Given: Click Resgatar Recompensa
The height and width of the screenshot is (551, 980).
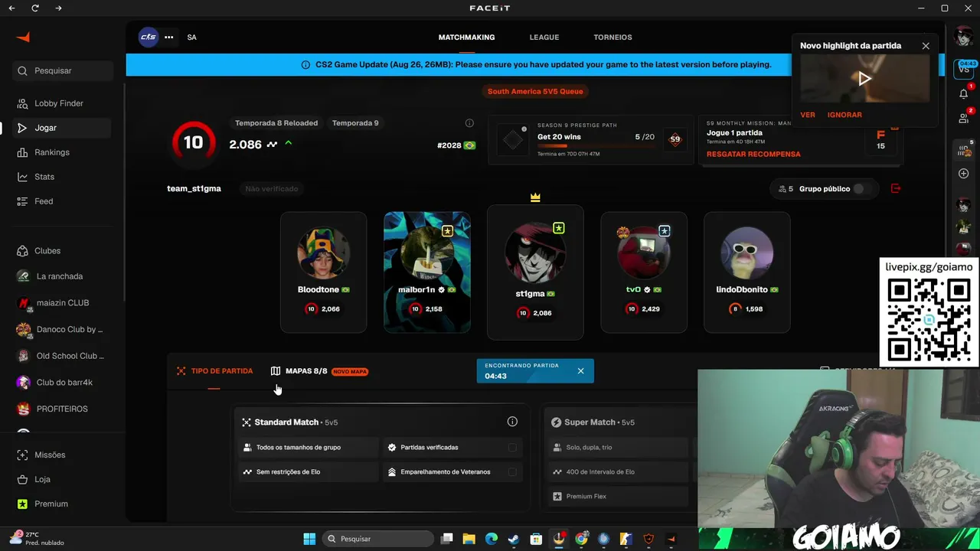Looking at the screenshot, I should click(x=753, y=154).
